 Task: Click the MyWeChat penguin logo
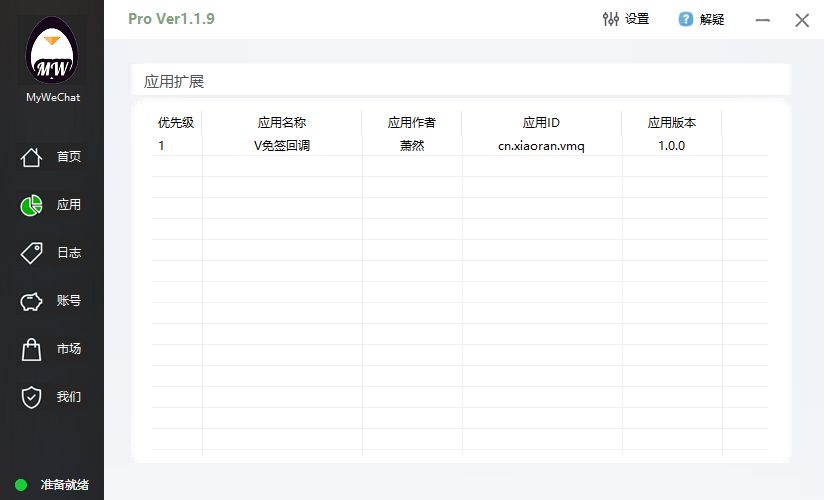[x=52, y=52]
